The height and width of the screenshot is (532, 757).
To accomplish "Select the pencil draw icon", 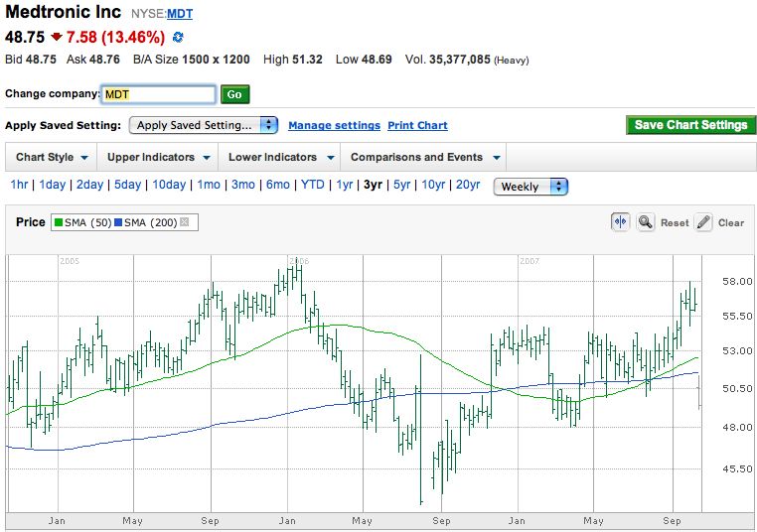I will pyautogui.click(x=703, y=222).
